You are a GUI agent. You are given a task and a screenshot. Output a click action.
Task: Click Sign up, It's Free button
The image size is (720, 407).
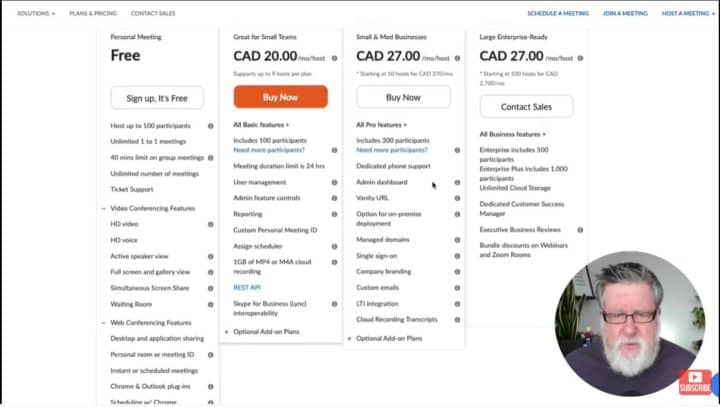point(156,98)
